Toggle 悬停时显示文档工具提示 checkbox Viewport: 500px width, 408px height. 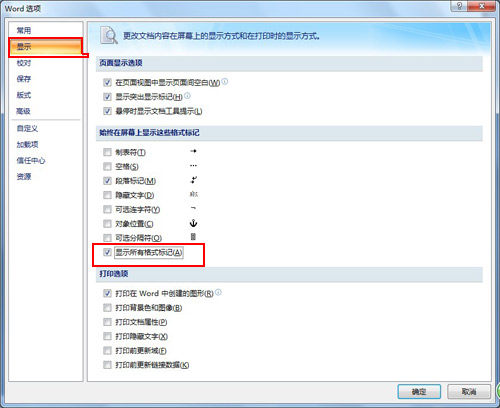pyautogui.click(x=107, y=111)
